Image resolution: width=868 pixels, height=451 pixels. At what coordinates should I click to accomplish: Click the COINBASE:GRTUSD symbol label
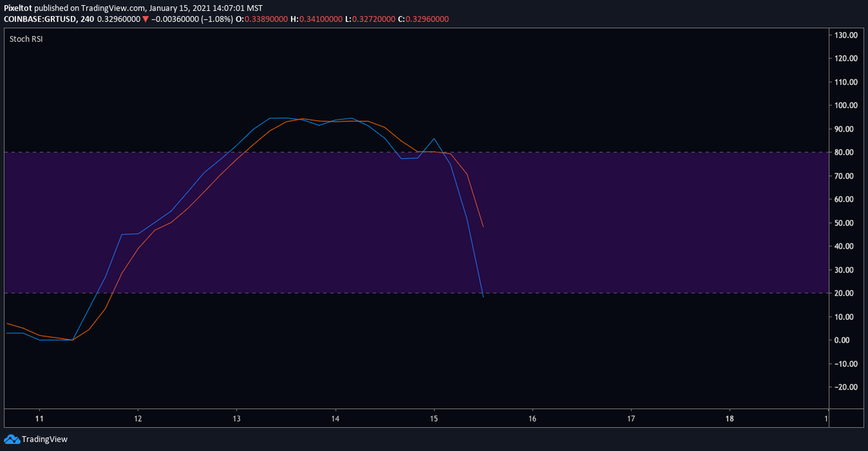39,18
